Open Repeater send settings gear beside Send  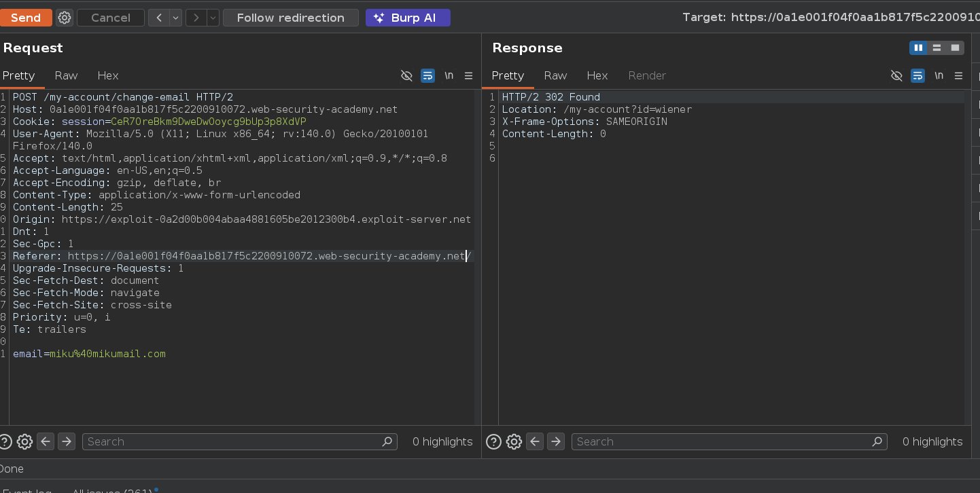pos(65,18)
